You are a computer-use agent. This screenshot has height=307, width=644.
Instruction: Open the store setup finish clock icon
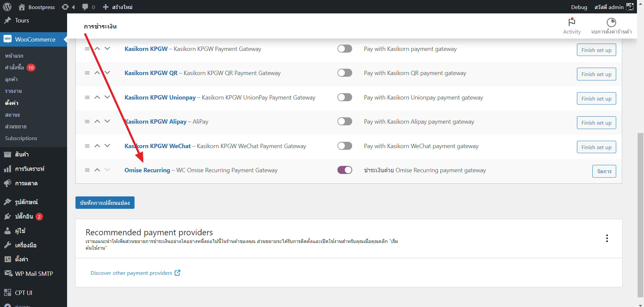[x=611, y=22]
